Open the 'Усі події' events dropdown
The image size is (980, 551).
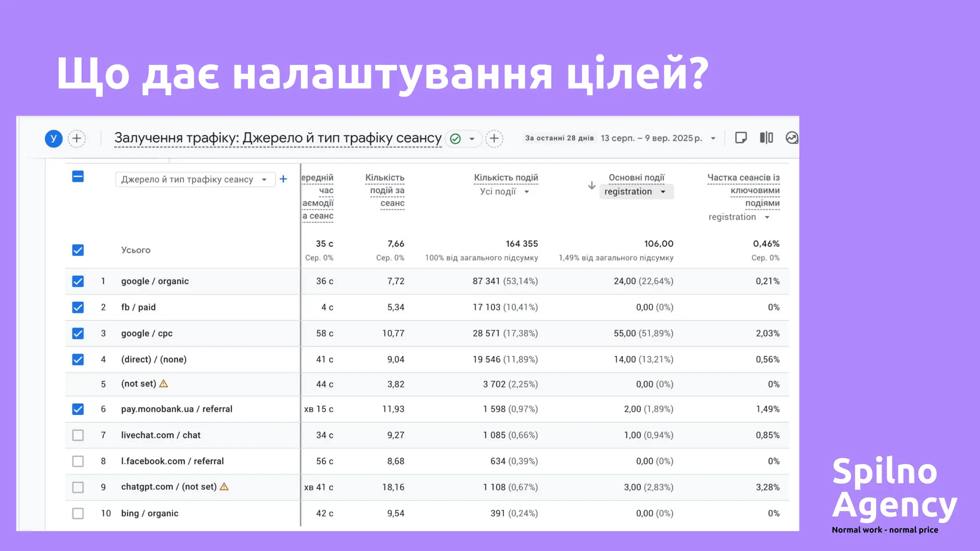tap(505, 192)
